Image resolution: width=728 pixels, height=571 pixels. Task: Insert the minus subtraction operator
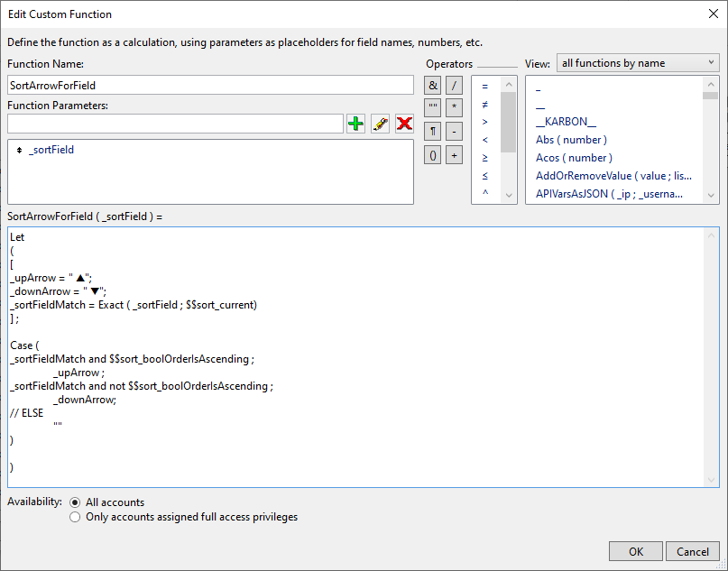[454, 132]
